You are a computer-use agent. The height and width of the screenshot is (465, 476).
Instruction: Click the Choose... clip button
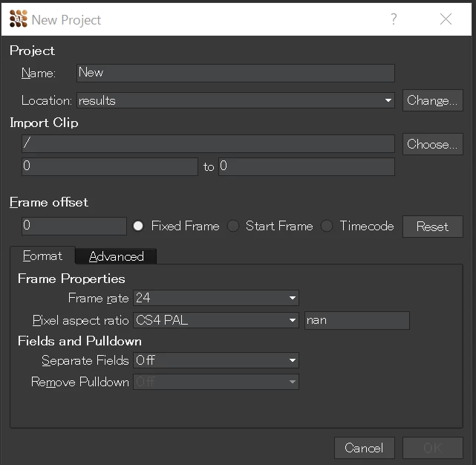[432, 144]
